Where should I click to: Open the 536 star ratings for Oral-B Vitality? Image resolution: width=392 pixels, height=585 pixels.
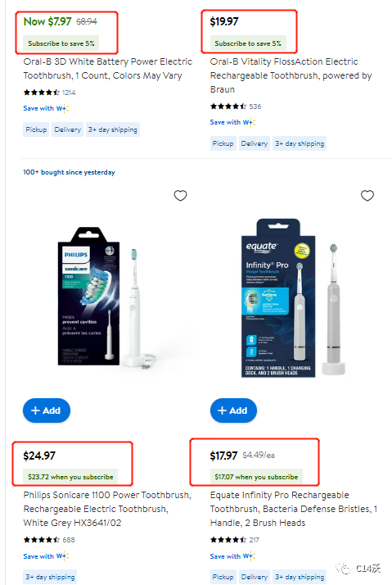click(236, 107)
